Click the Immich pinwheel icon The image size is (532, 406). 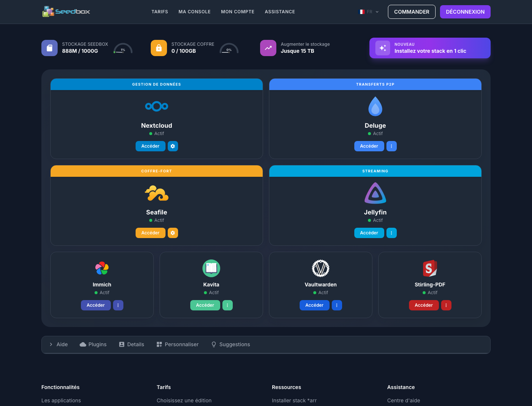coord(102,268)
